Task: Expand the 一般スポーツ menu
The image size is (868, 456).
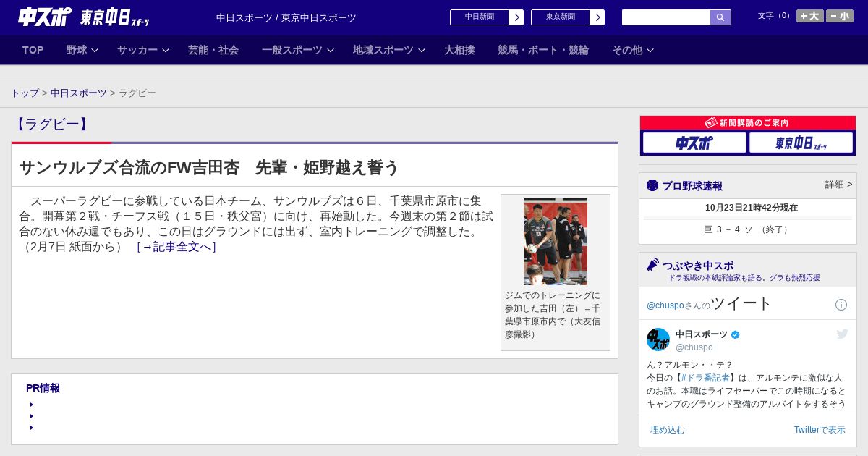Action: click(298, 50)
